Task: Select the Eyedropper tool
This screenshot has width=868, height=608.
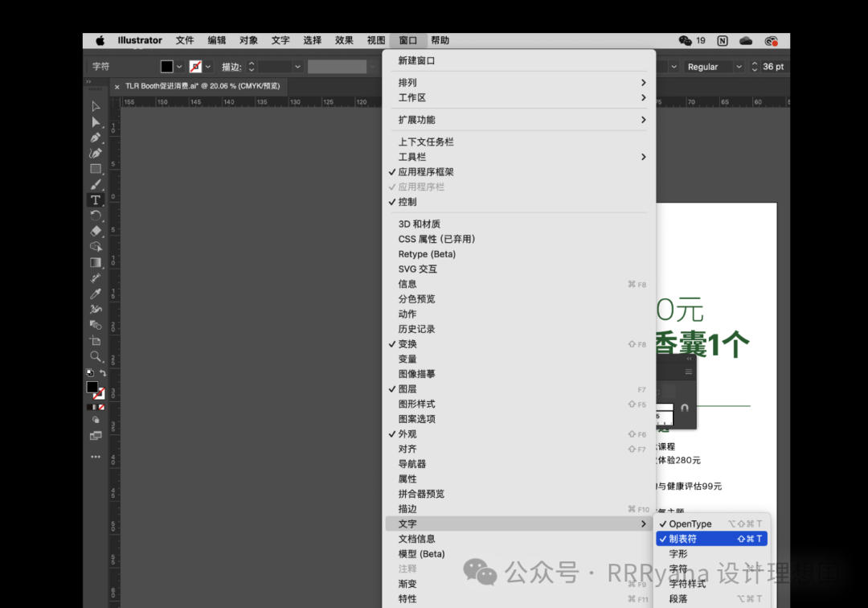Action: tap(96, 294)
